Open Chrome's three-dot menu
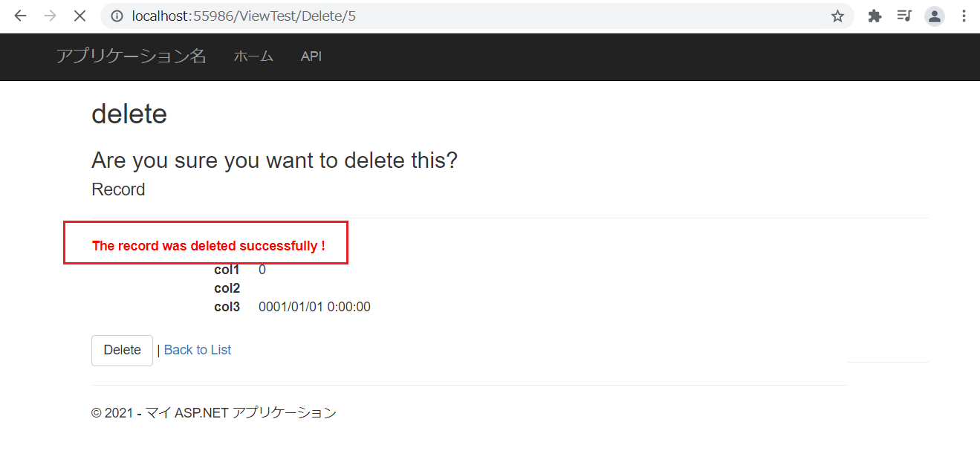The image size is (980, 471). tap(964, 16)
